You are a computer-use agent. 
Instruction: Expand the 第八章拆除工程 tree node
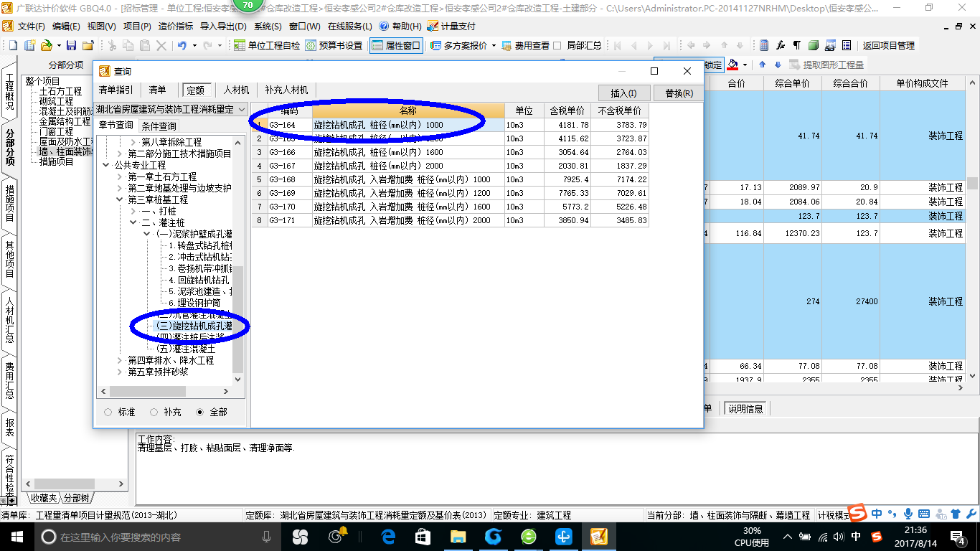133,142
